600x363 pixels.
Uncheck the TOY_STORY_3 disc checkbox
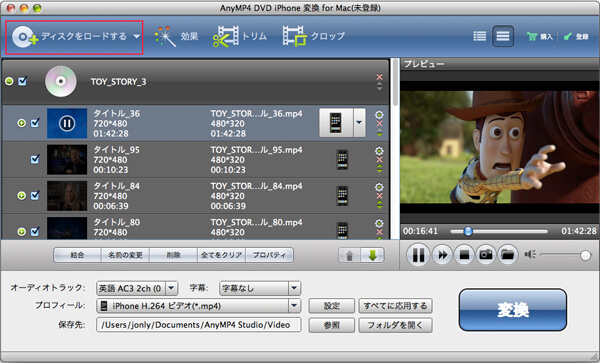(x=23, y=81)
